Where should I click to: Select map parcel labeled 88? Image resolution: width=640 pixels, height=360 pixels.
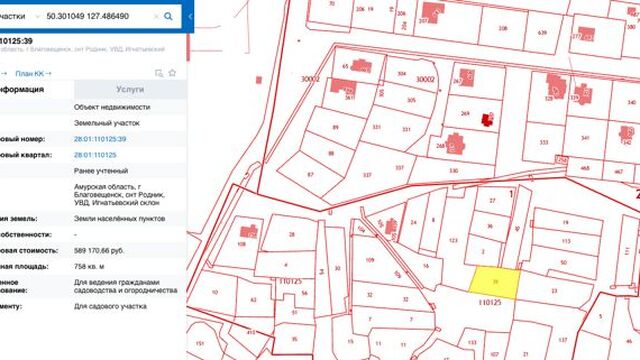pyautogui.click(x=331, y=153)
